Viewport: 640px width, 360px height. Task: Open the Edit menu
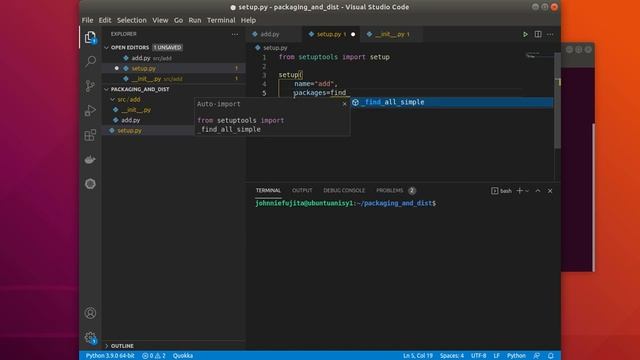point(104,20)
